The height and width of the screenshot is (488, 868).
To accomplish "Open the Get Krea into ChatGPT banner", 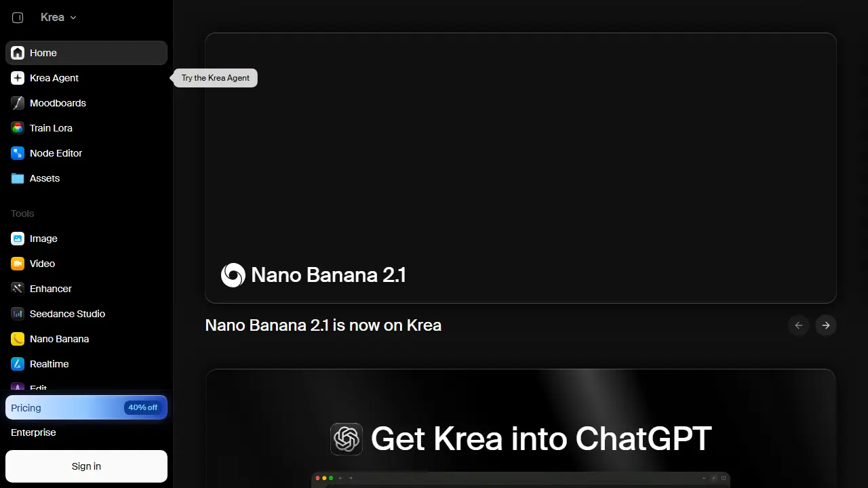I will click(x=521, y=428).
